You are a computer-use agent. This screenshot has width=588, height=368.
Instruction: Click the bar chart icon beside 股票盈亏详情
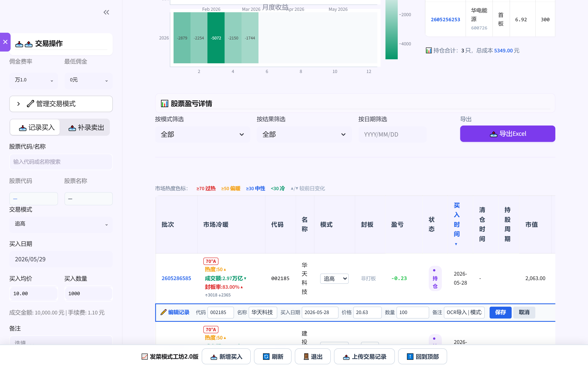point(165,104)
